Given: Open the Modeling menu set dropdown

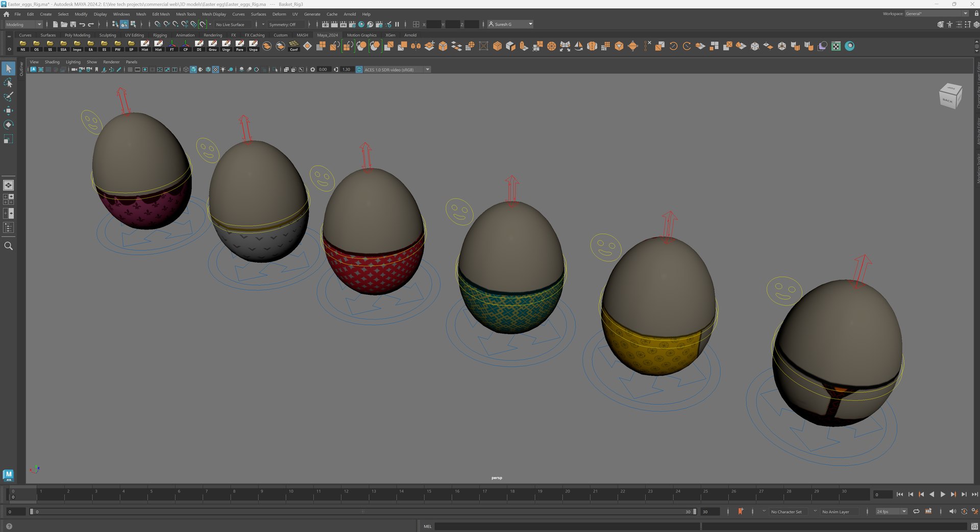Looking at the screenshot, I should pos(23,24).
